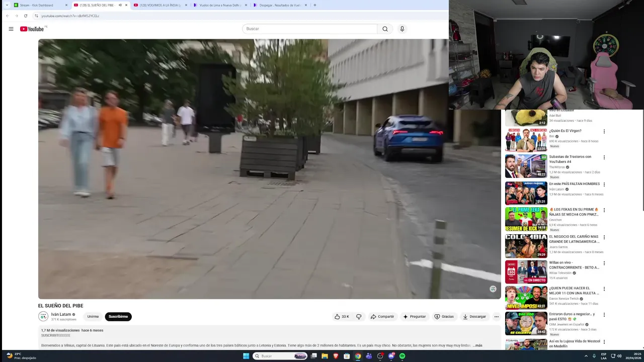Open options for "Entraron duros a negociar" video

click(604, 315)
